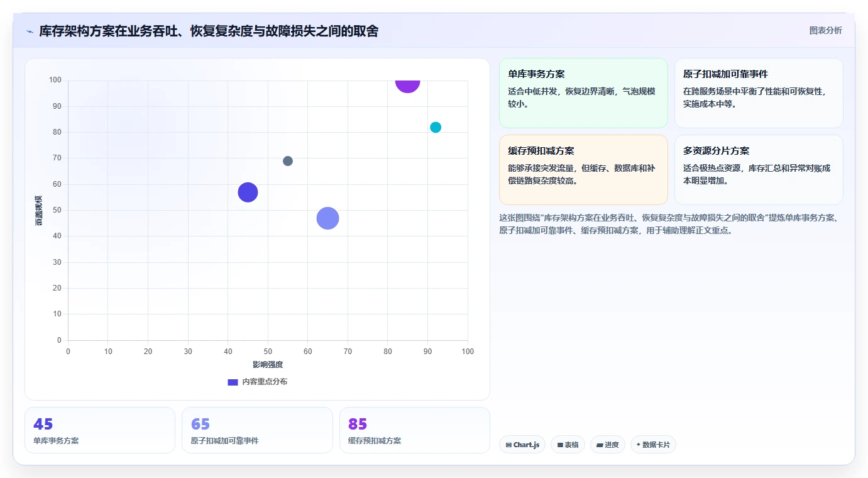Viewport: 868px width, 478px height.
Task: Click the main title about 库存架构方案
Action: (209, 31)
